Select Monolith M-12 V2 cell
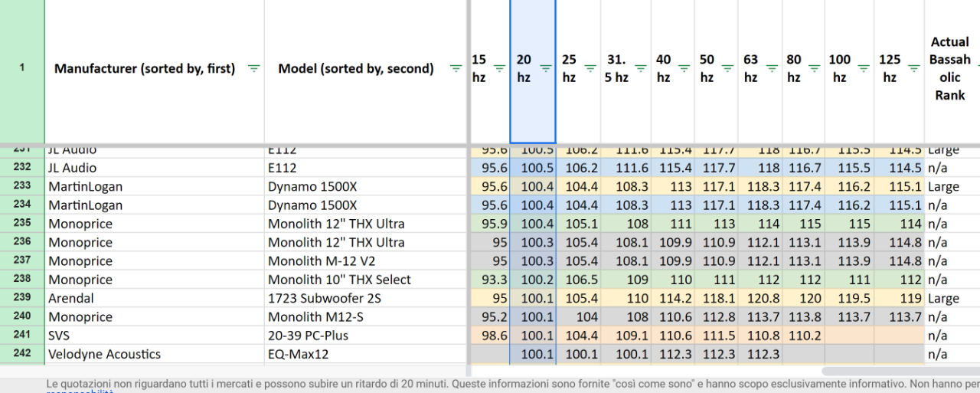Viewport: 980px width, 393px height. pos(365,261)
